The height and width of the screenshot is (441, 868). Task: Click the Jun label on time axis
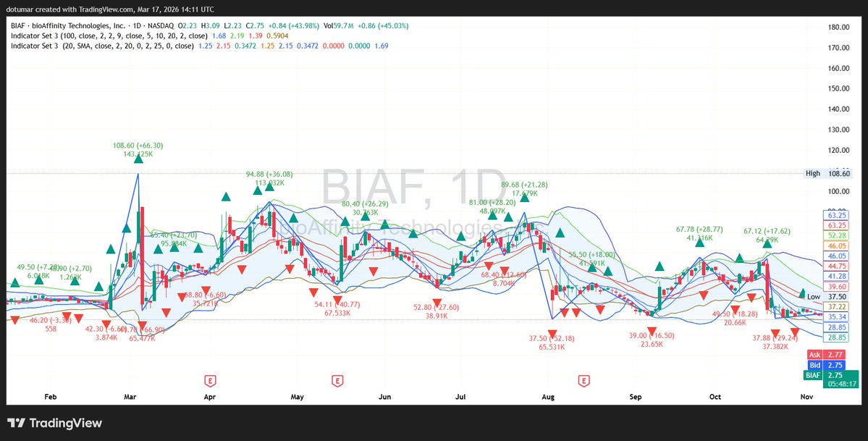(x=384, y=398)
